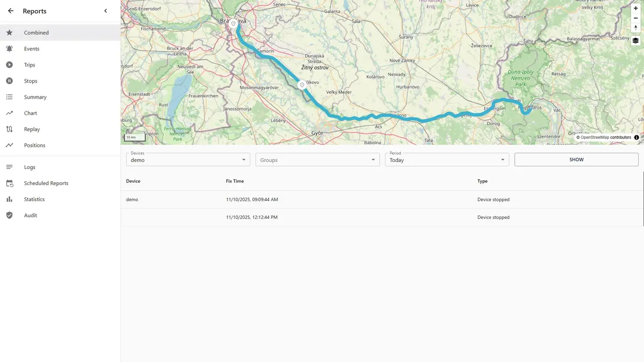Click the pause icon next to Stops
Image resolution: width=644 pixels, height=362 pixels.
9,80
